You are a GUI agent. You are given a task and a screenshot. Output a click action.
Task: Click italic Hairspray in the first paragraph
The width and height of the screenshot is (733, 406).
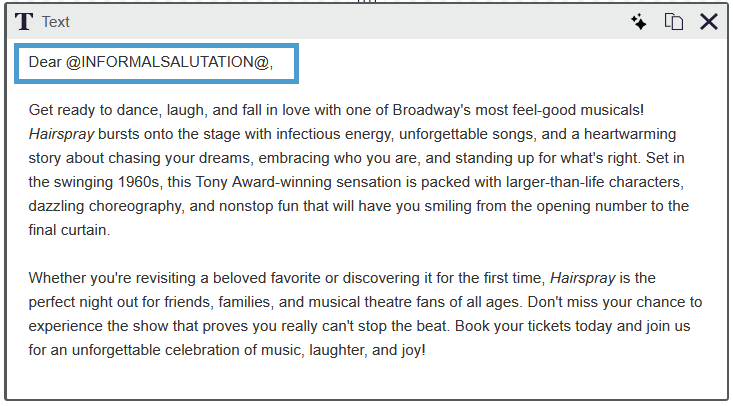[x=61, y=134]
